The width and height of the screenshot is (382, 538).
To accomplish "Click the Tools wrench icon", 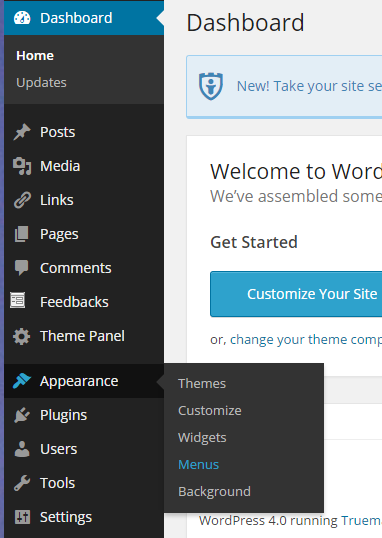I will click(x=22, y=483).
